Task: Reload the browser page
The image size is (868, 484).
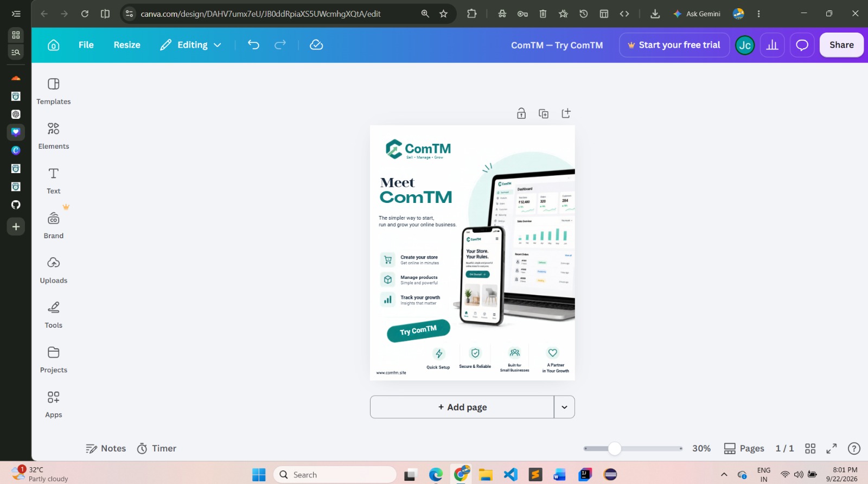Action: coord(85,14)
